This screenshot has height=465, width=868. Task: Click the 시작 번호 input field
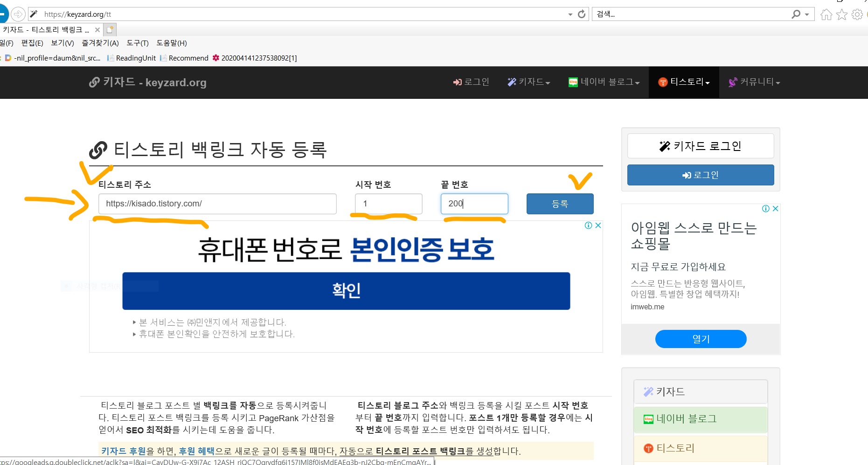389,204
